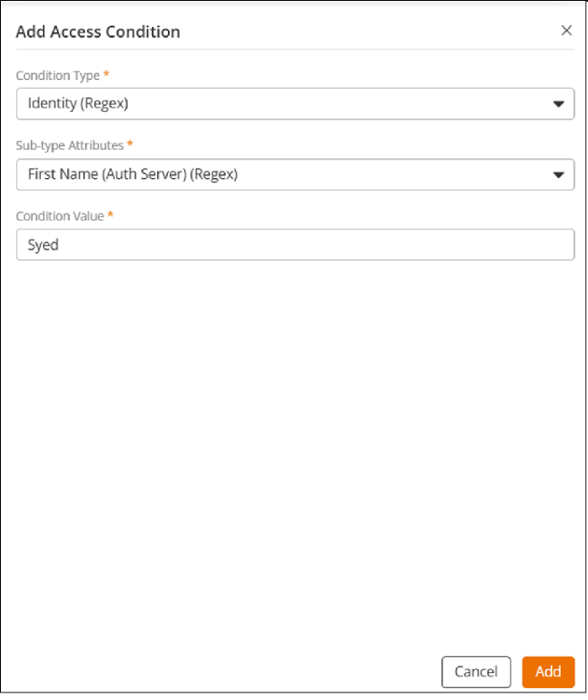Screen dimensions: 588x700
Task: Click the asterisk beside Condition Value
Action: (110, 214)
